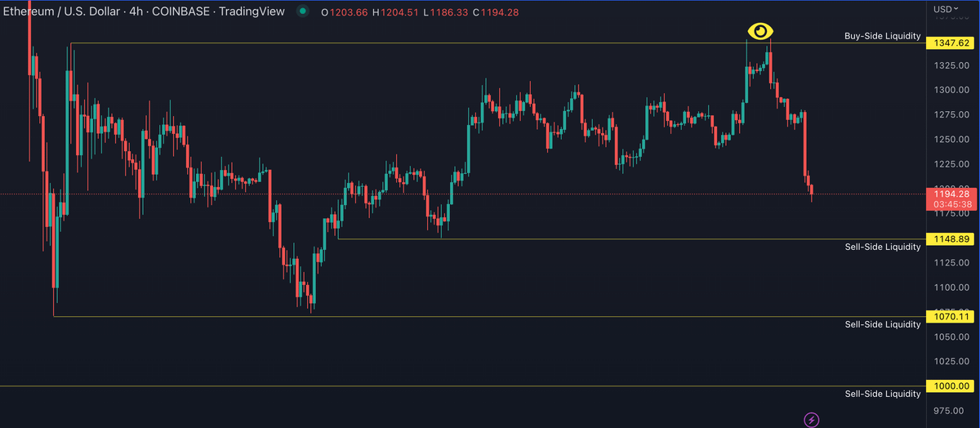Screen dimensions: 980x428
Task: Click the yellow eye icon above the price peak
Action: (x=760, y=32)
